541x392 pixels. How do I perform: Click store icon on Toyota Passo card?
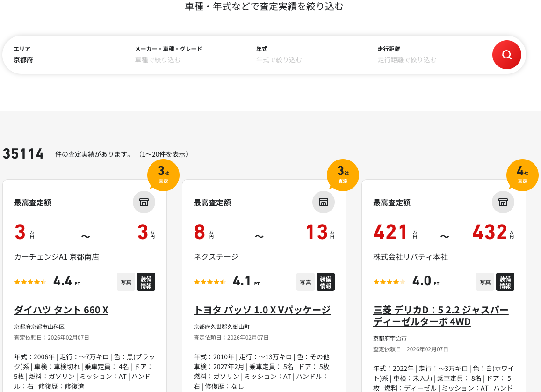pos(324,202)
